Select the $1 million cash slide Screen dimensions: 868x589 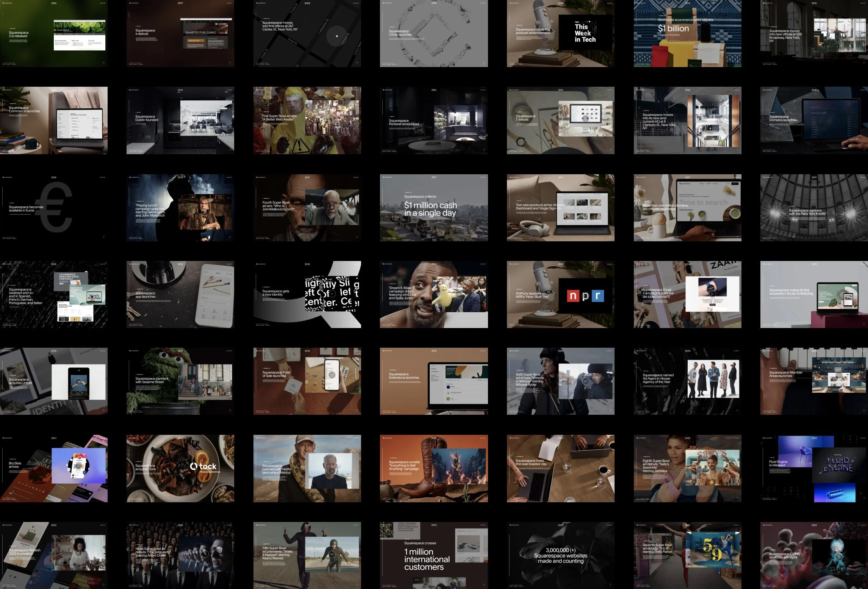(x=434, y=208)
